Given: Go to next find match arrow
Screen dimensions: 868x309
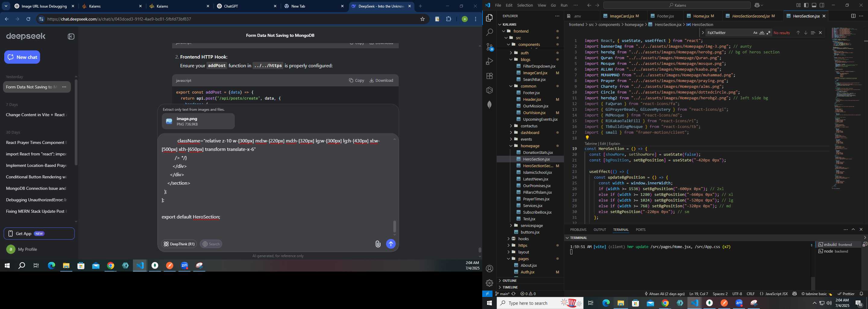Looking at the screenshot, I should (805, 33).
